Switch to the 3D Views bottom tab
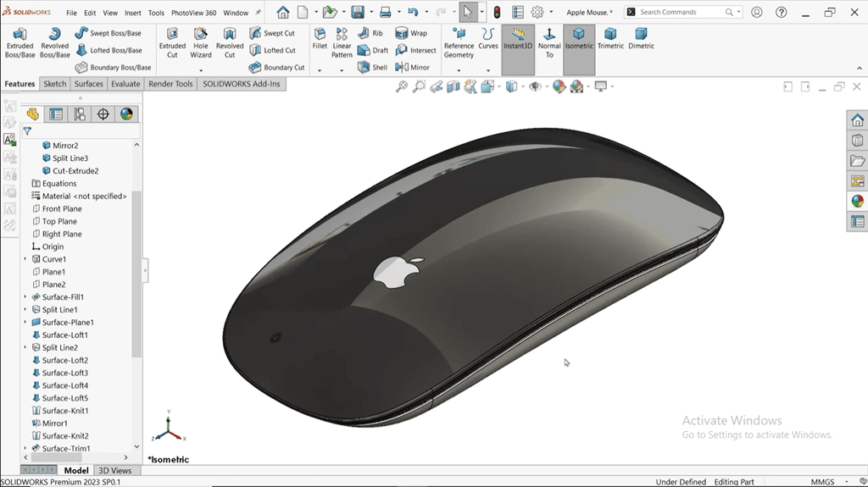The image size is (868, 487). point(114,470)
